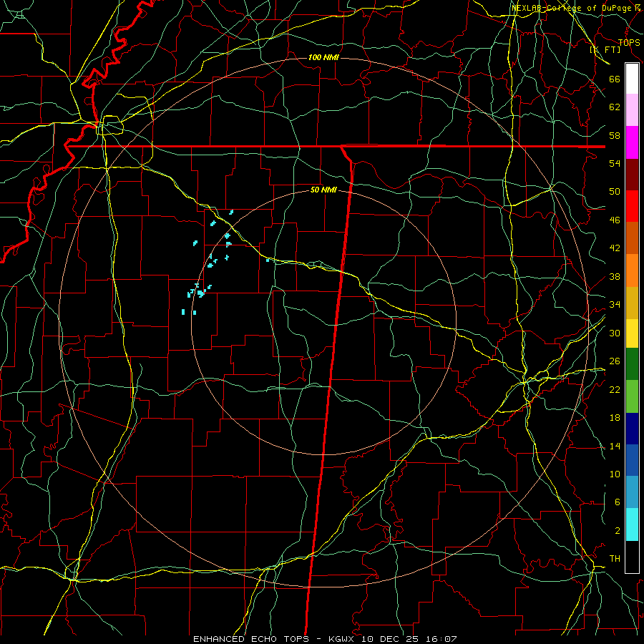Click the magenta 58 kft legend swatch
This screenshot has width=644, height=644.
(632, 142)
